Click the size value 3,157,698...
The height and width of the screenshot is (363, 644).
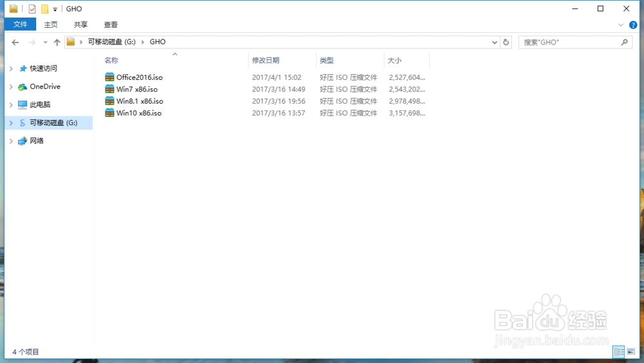point(407,113)
